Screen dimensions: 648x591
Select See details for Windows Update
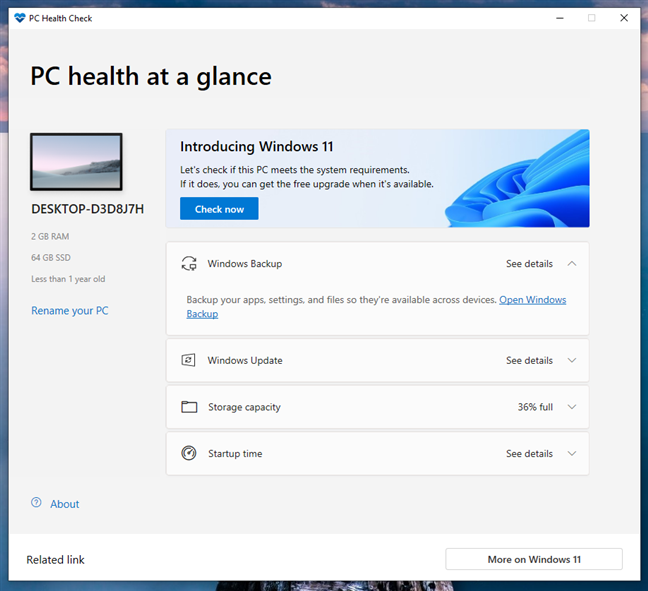pos(529,360)
